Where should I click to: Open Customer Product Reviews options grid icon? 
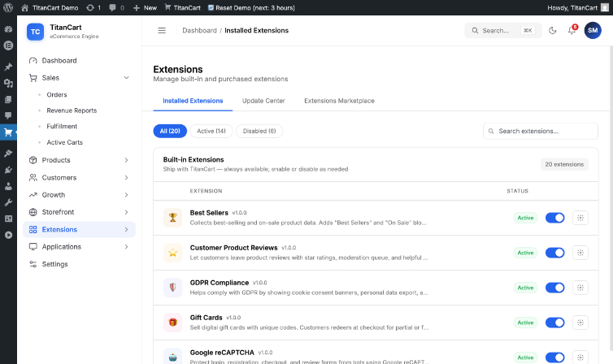point(580,253)
